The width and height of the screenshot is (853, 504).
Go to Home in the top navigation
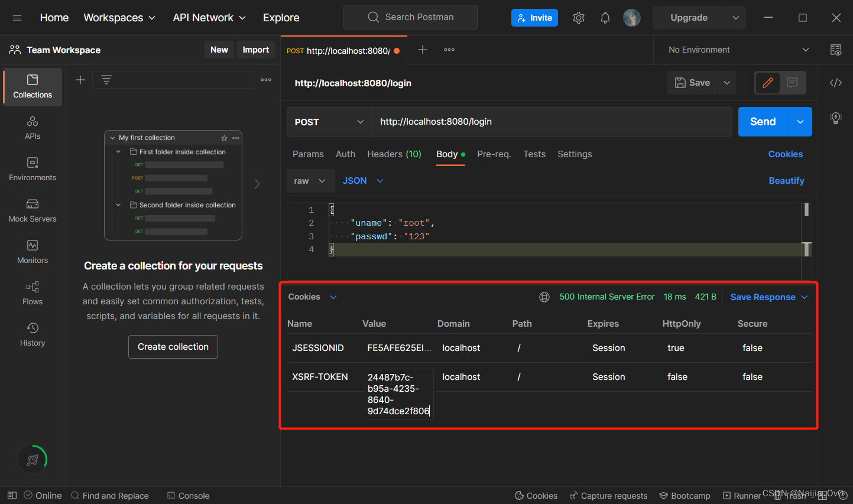(54, 18)
